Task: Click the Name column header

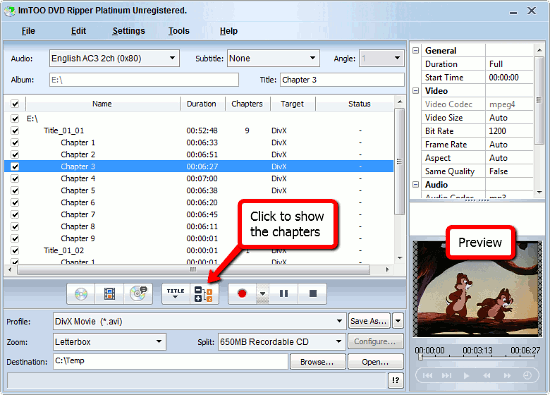Action: (102, 104)
